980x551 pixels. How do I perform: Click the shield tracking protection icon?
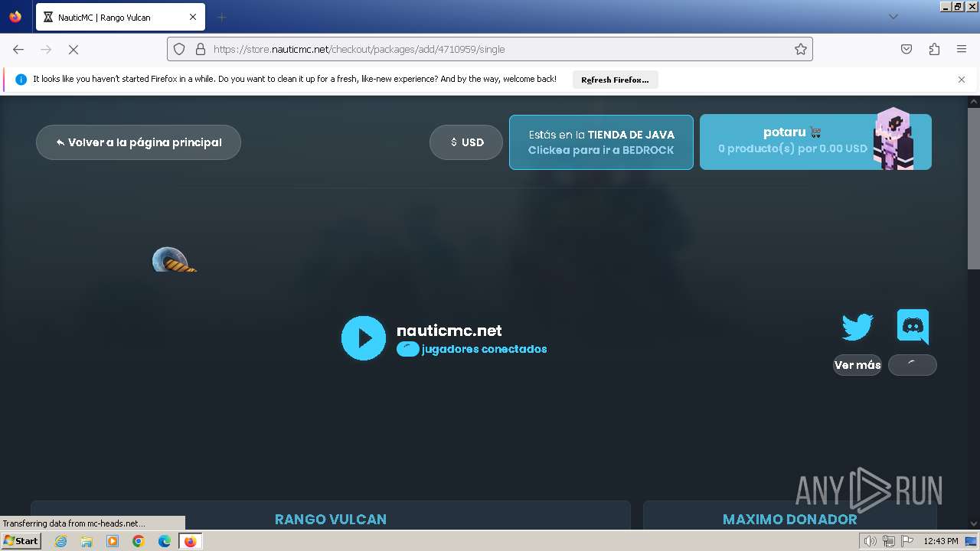179,49
